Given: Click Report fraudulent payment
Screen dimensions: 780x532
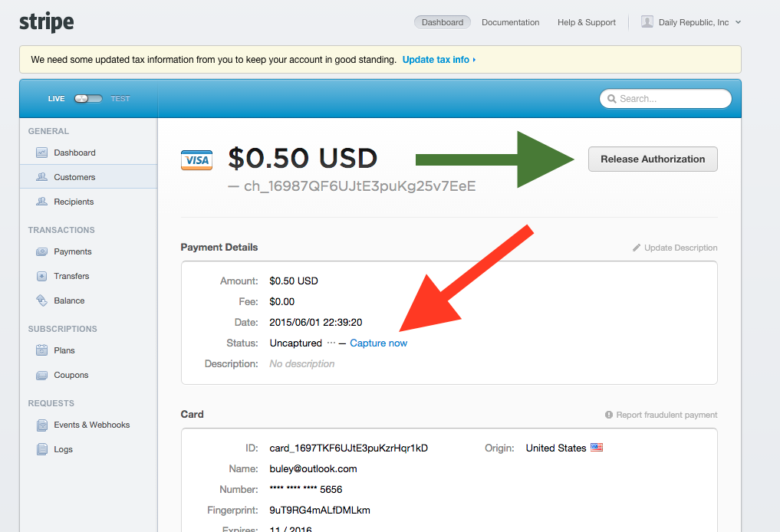Looking at the screenshot, I should pyautogui.click(x=661, y=415).
